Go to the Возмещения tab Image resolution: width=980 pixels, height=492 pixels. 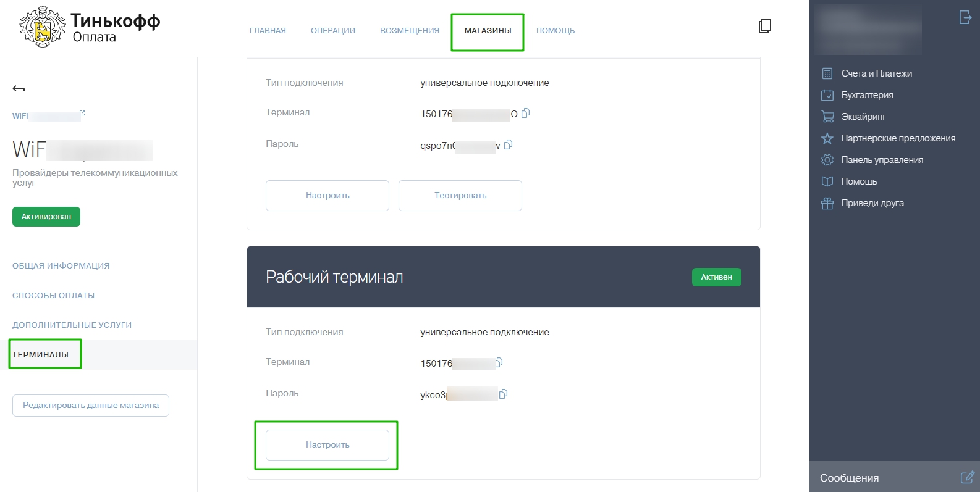pos(409,31)
